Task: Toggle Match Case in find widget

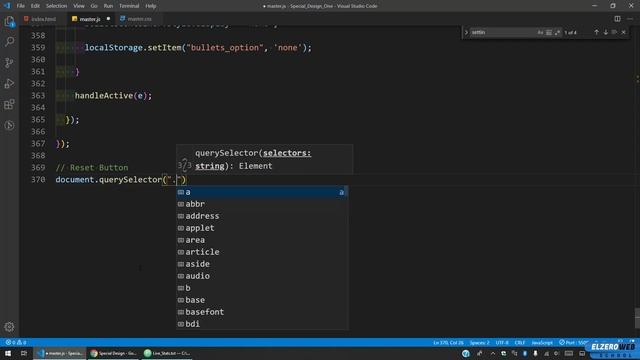Action: click(540, 32)
